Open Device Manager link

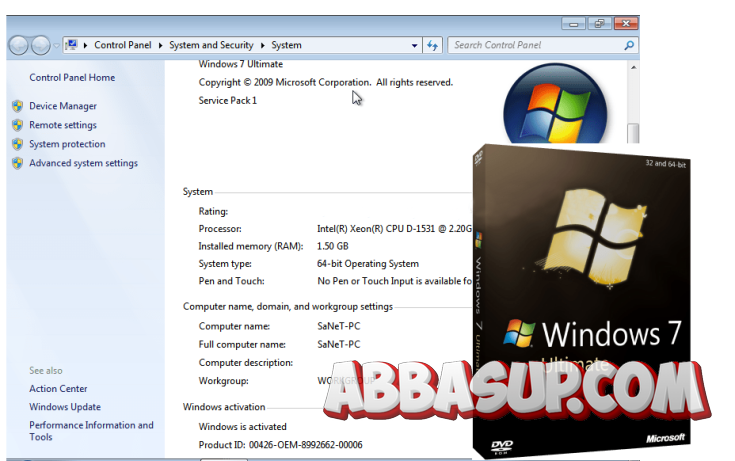63,106
